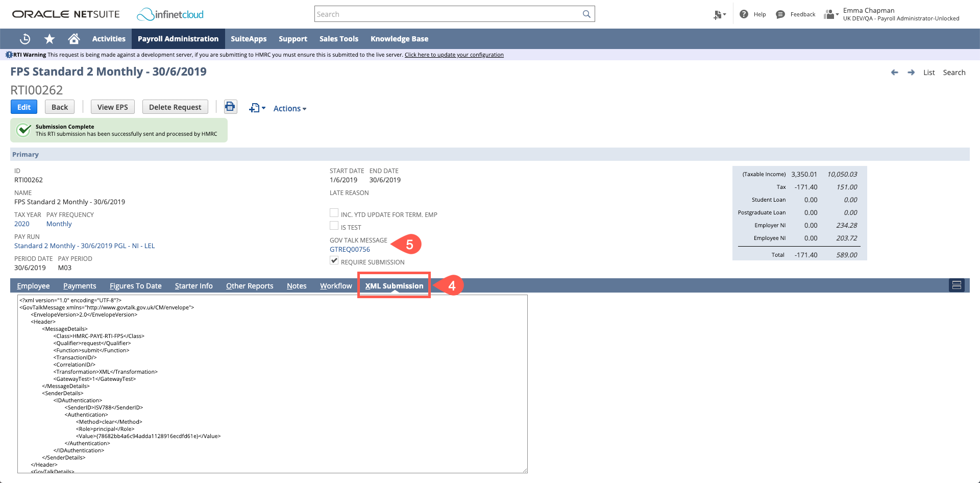Open the new record dropdown arrow
Image resolution: width=980 pixels, height=483 pixels.
(x=263, y=108)
